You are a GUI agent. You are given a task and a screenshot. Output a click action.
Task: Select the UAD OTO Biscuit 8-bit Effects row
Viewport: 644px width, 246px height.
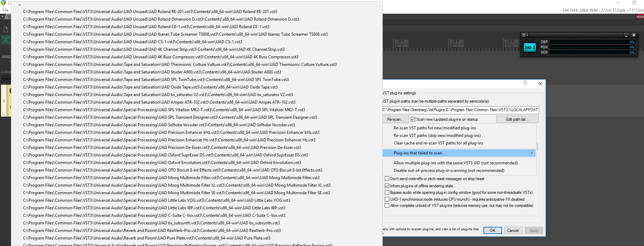[x=196, y=170]
